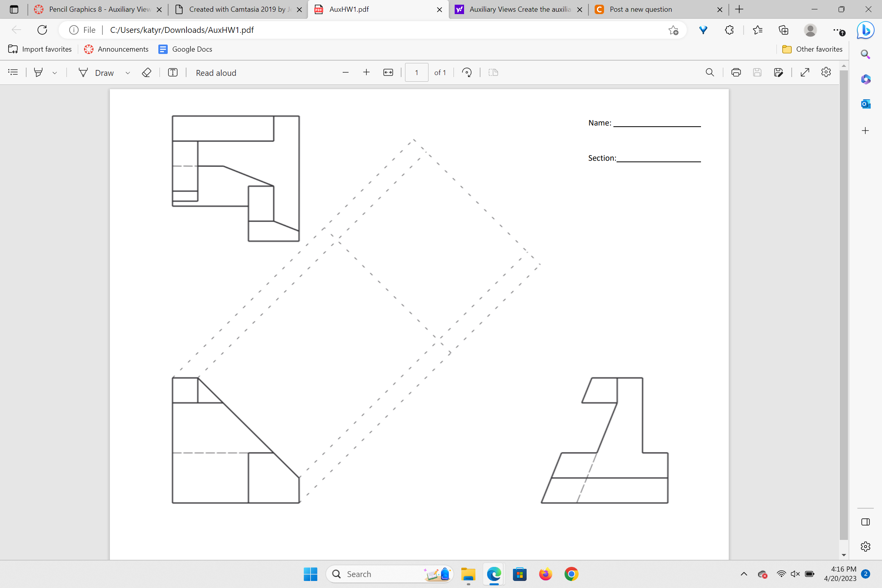The height and width of the screenshot is (588, 882).
Task: Enter full screen PDF view
Action: pyautogui.click(x=805, y=73)
